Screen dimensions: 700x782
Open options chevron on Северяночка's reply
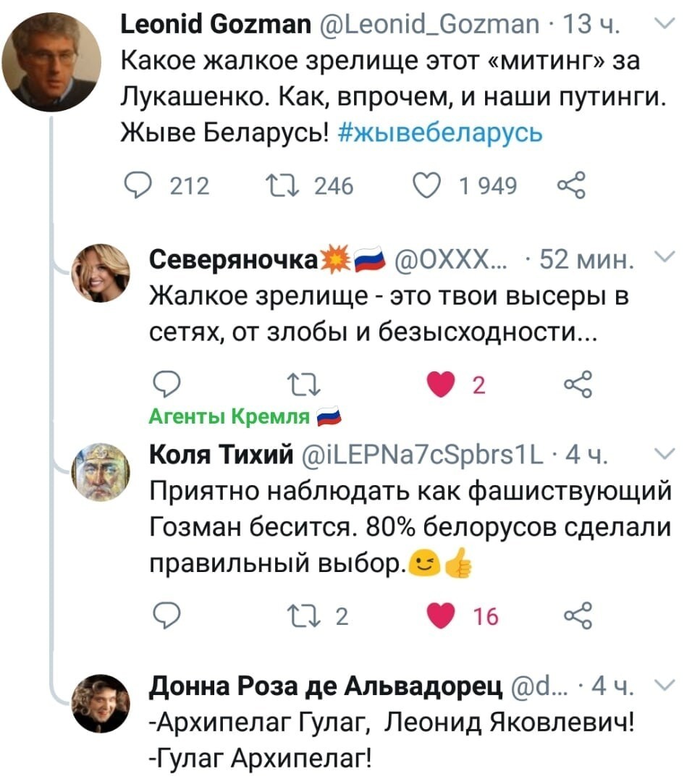(664, 257)
